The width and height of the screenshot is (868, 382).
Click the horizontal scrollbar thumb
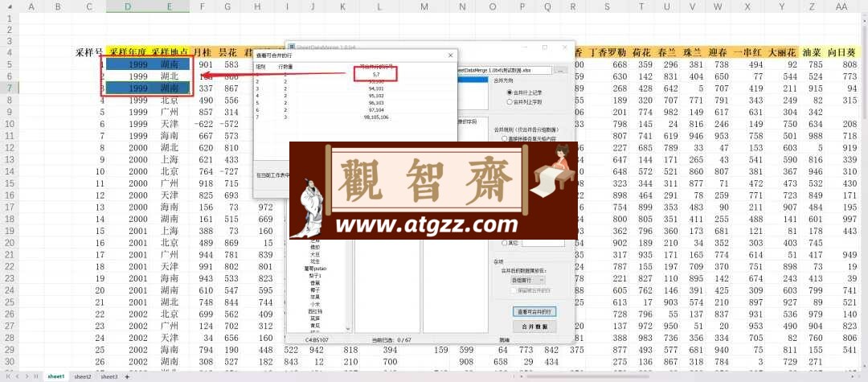coord(587,377)
